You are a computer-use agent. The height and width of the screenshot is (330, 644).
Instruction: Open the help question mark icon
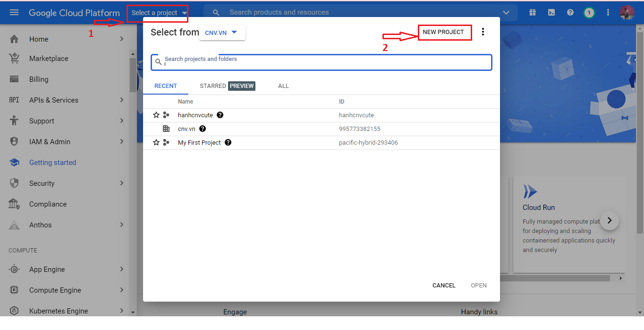coord(570,13)
